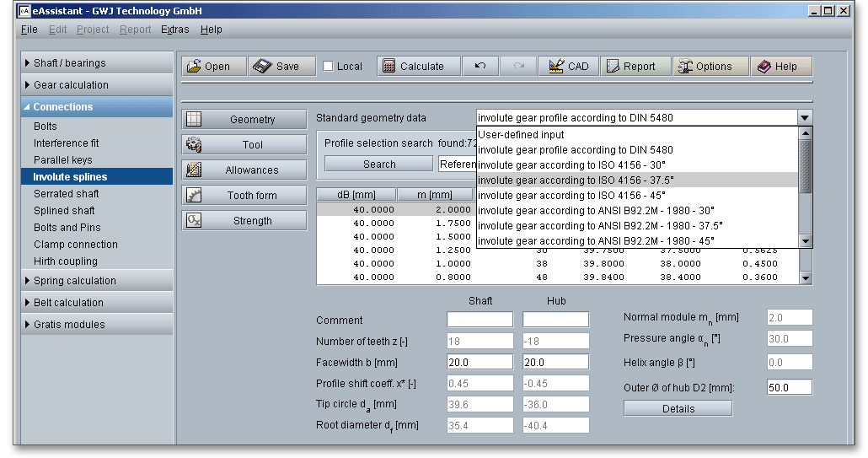The width and height of the screenshot is (868, 458).
Task: Select Serrated shaft in Connections list
Action: 66,194
